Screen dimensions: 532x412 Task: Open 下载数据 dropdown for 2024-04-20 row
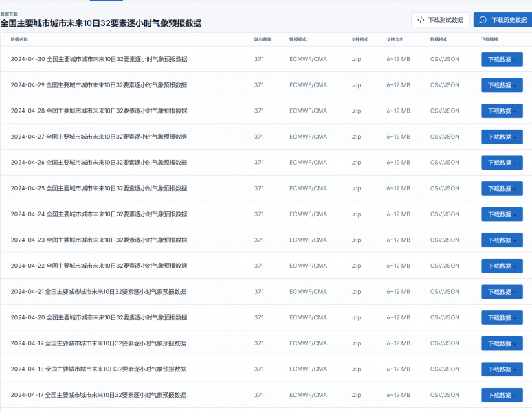coord(502,317)
